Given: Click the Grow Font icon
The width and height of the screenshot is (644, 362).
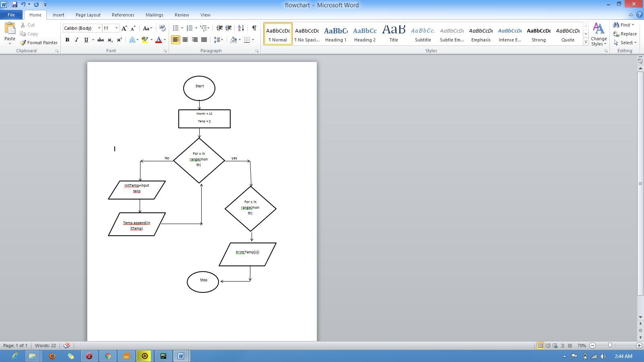Looking at the screenshot, I should point(124,28).
